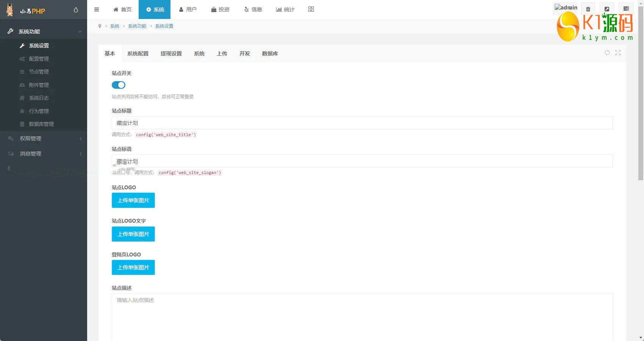
Task: Expand the 消息管理 sidebar menu
Action: tap(44, 154)
